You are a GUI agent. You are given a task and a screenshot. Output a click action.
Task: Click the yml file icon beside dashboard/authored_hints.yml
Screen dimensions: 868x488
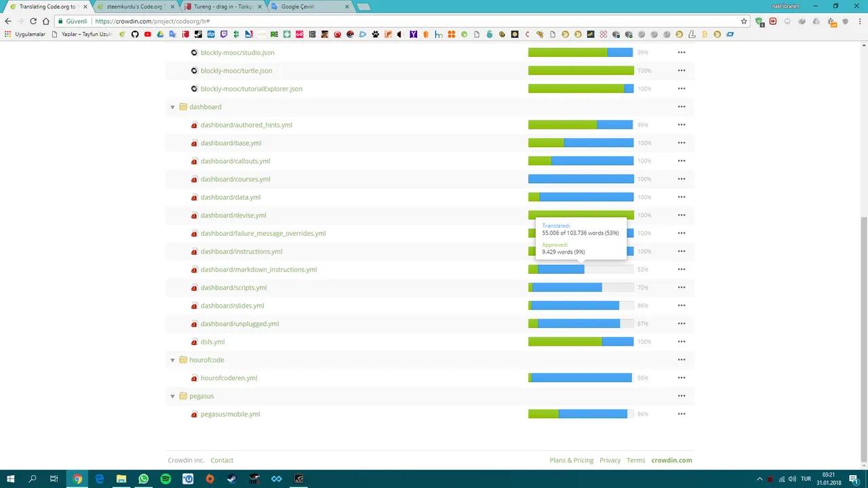click(x=194, y=125)
